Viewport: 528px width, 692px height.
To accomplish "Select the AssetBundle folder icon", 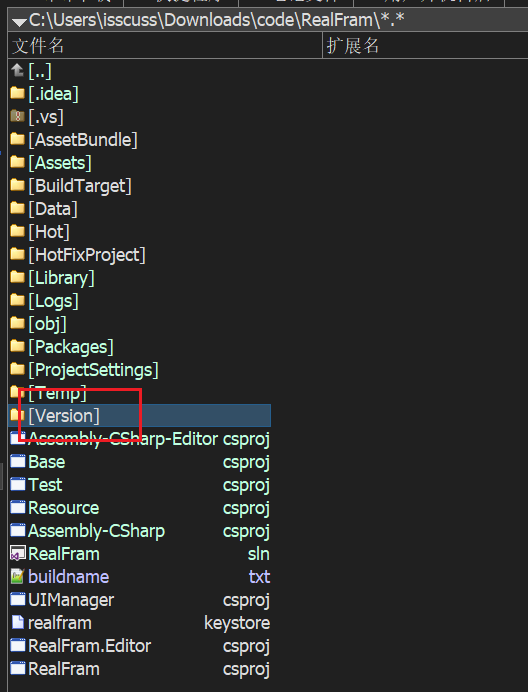I will (x=17, y=139).
